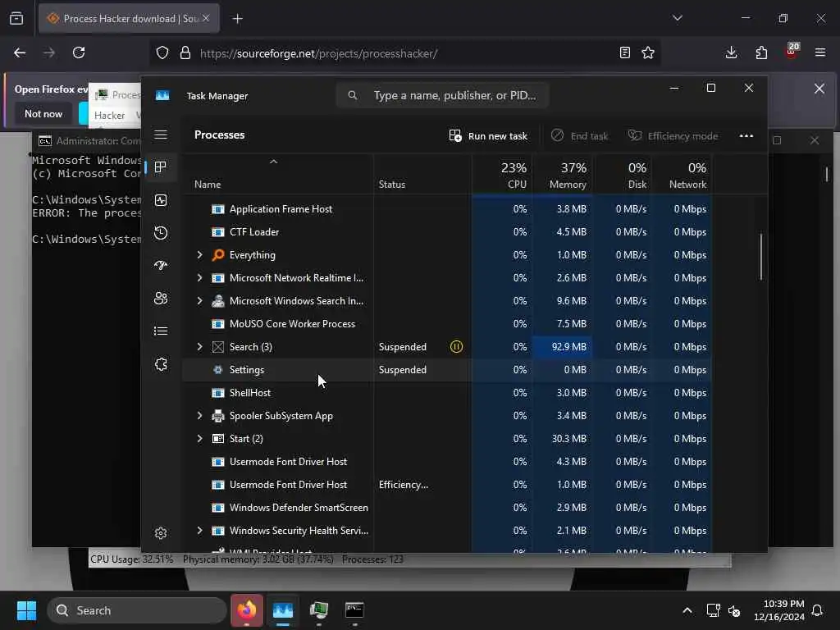Sort processes by Name column

277,176
